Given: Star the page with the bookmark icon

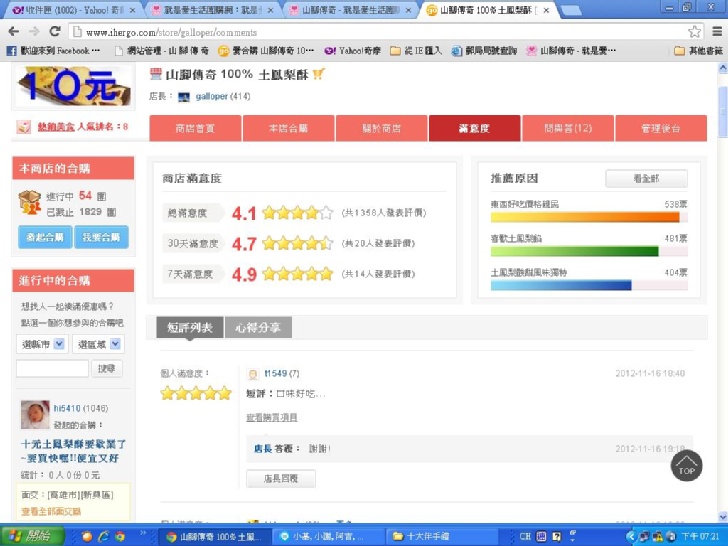Looking at the screenshot, I should pos(694,31).
